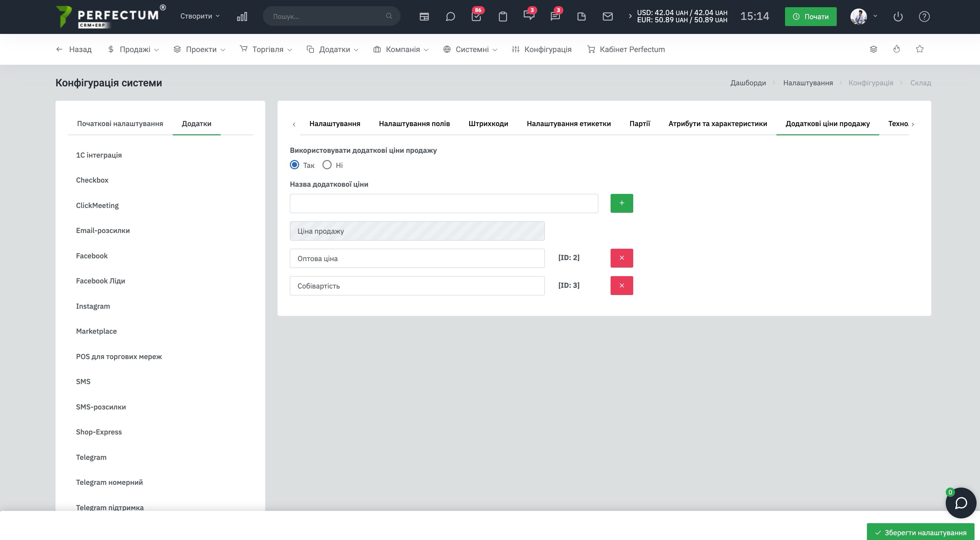The image size is (980, 540).
Task: Open tasks icon with 86 badge
Action: [476, 16]
